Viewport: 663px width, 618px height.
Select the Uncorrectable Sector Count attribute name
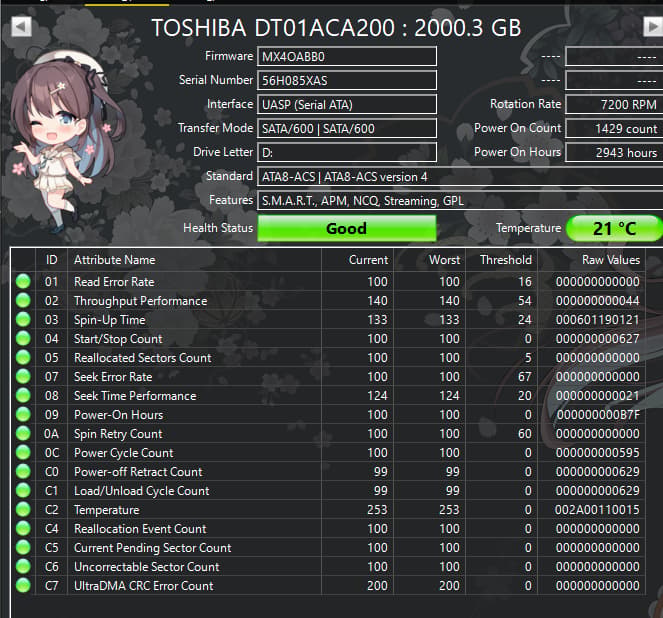(x=147, y=567)
